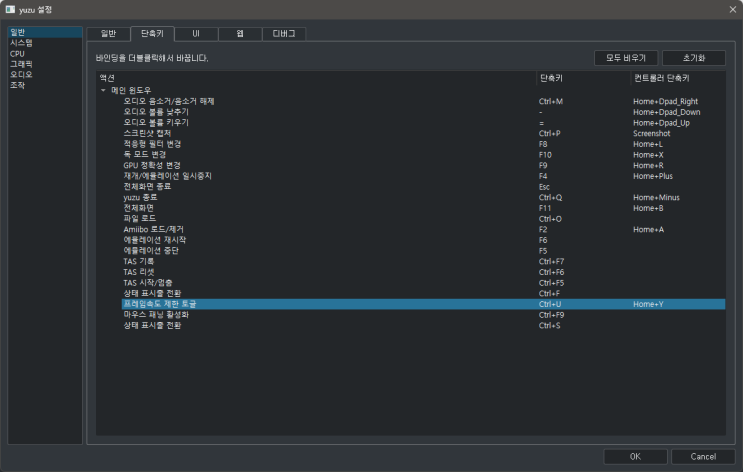
Task: Click the 모두 비우기 button
Action: [x=626, y=58]
